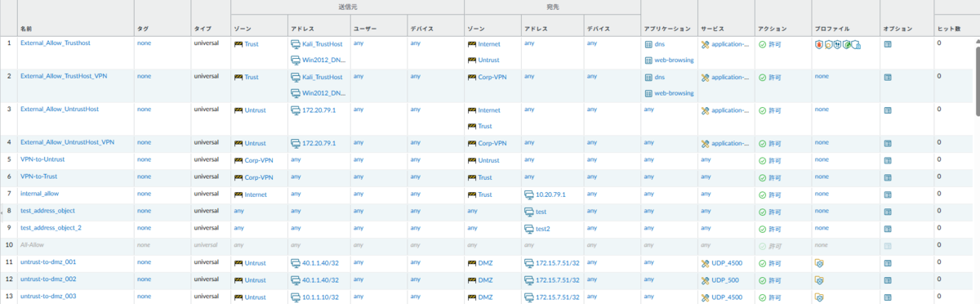Viewport: 980px width, 304px height.
Task: Click Internet source zone icon in internal_allow rule
Action: pyautogui.click(x=238, y=194)
